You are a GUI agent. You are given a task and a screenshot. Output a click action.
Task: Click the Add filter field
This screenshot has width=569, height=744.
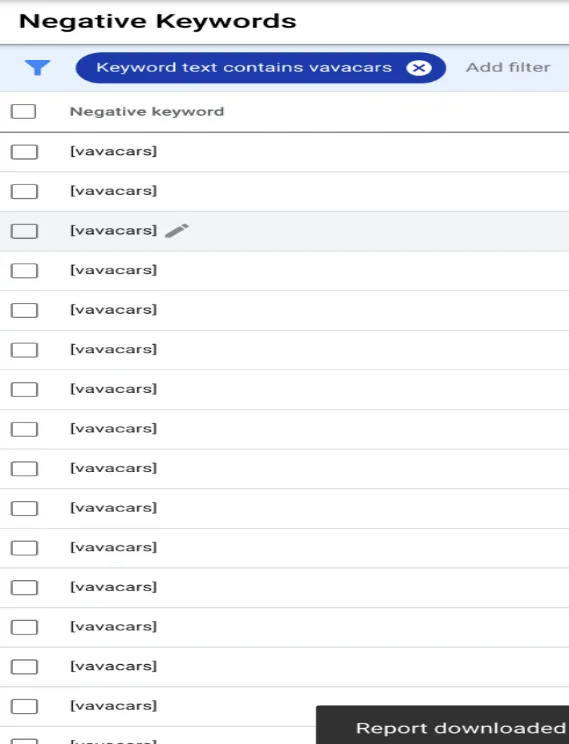click(508, 67)
